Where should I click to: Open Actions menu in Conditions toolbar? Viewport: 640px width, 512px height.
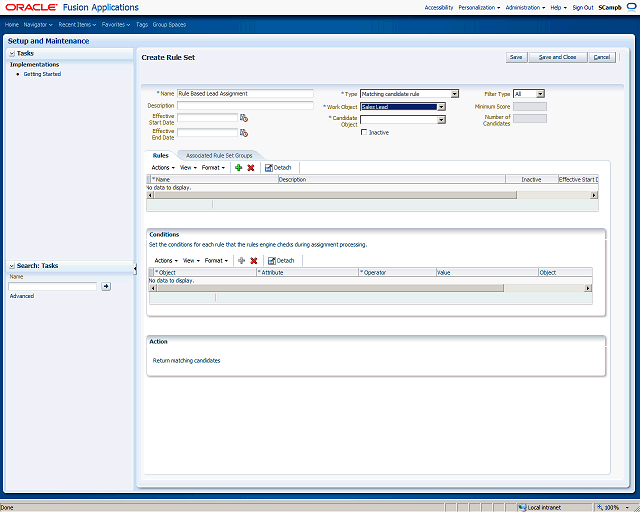pyautogui.click(x=166, y=260)
